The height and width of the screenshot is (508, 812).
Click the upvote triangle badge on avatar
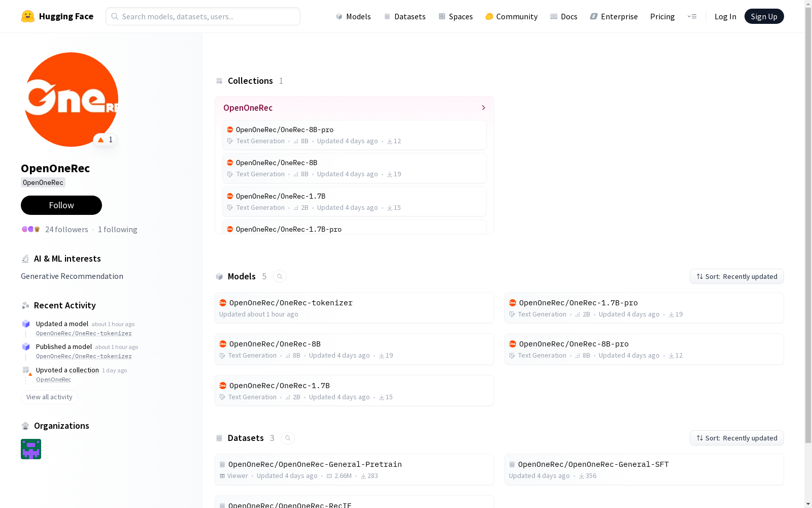pyautogui.click(x=105, y=140)
